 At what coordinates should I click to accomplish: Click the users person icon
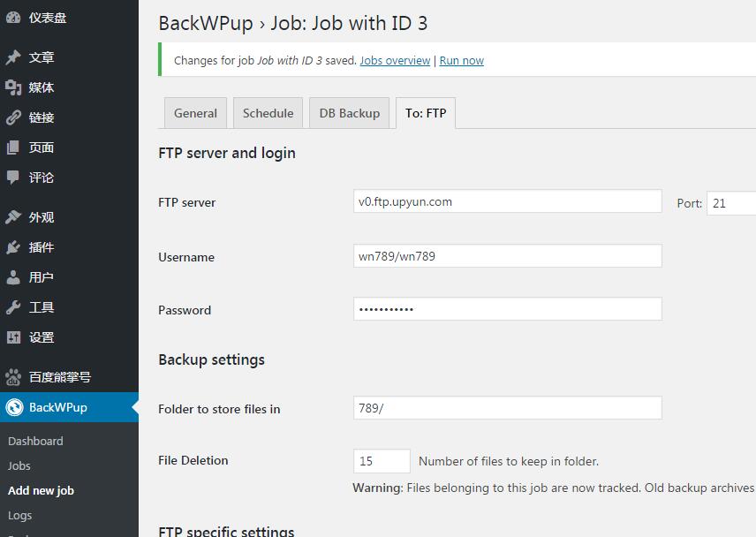point(13,277)
